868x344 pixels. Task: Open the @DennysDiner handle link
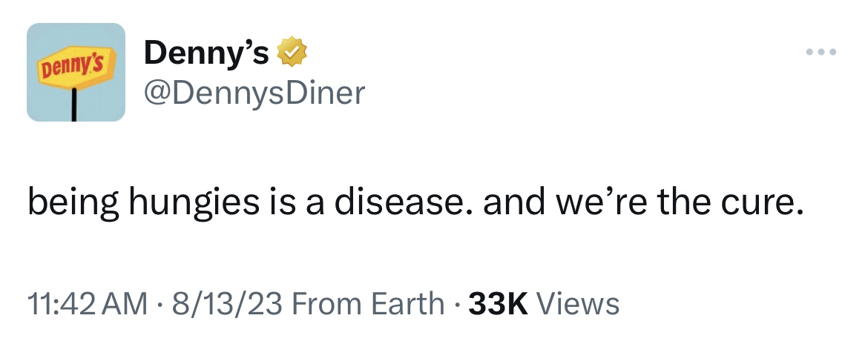(254, 93)
